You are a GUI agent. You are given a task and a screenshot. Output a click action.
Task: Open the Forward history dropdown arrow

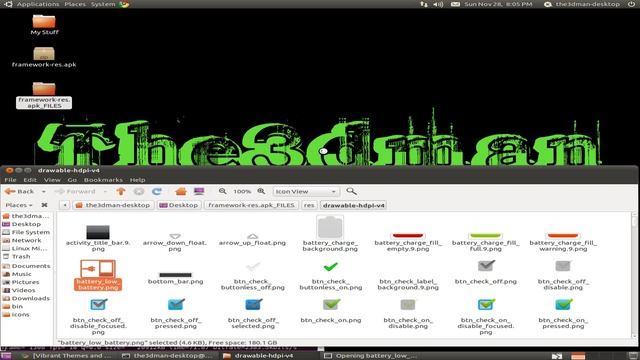[105, 191]
